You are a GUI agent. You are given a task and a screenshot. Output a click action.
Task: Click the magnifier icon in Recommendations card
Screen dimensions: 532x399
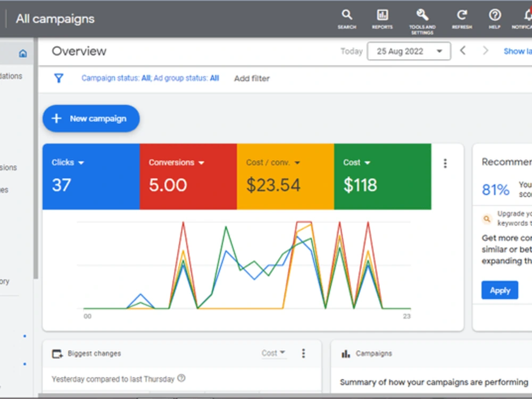[487, 219]
